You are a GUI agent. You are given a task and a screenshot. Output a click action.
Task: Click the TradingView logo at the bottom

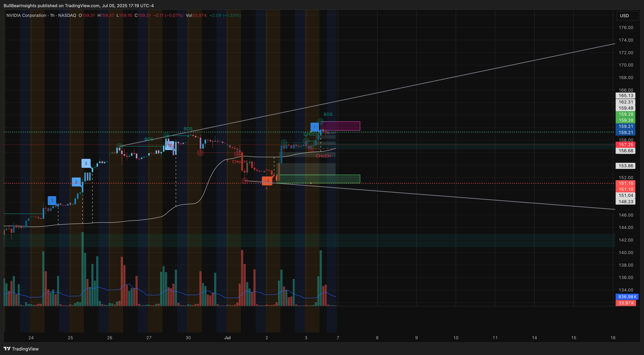tap(21, 349)
